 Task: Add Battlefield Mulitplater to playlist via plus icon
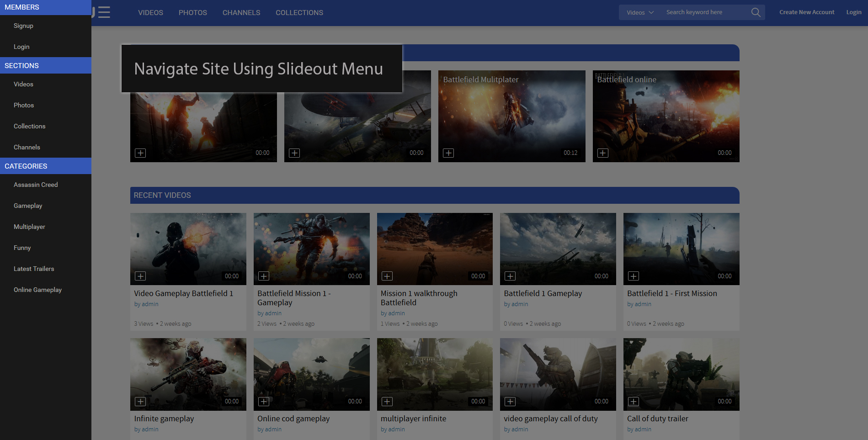click(448, 153)
